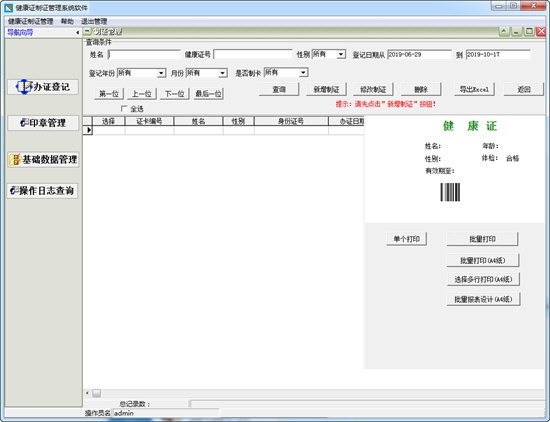This screenshot has width=550, height=422.
Task: Open the 退出管理 menu
Action: tap(94, 21)
